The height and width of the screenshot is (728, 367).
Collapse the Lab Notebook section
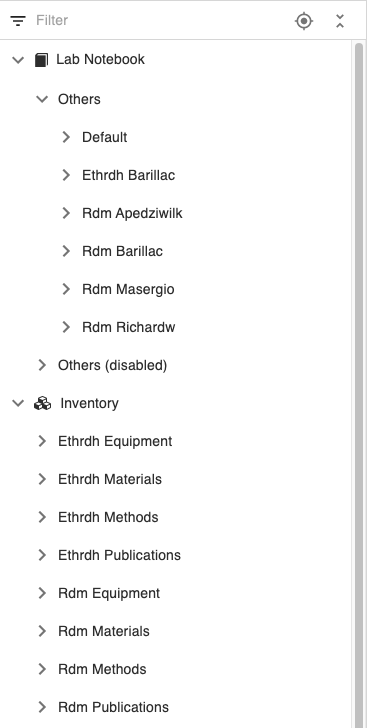coord(18,60)
